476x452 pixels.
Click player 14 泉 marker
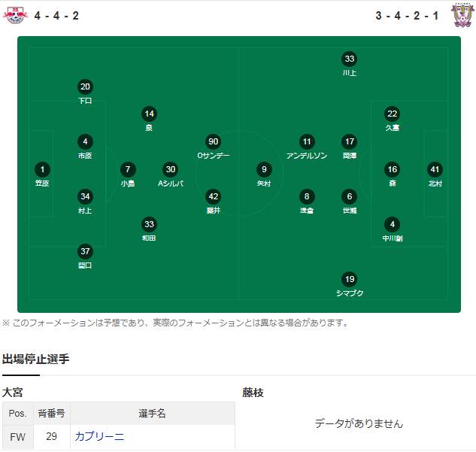[149, 114]
